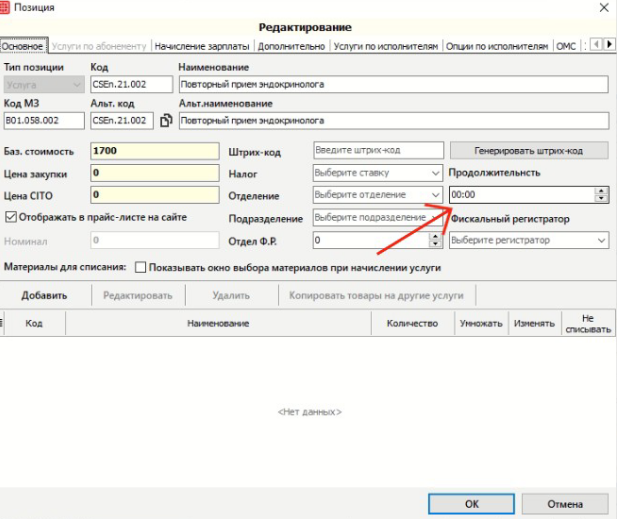This screenshot has width=617, height=519.
Task: Click the Альт.наименование input field
Action: click(394, 120)
